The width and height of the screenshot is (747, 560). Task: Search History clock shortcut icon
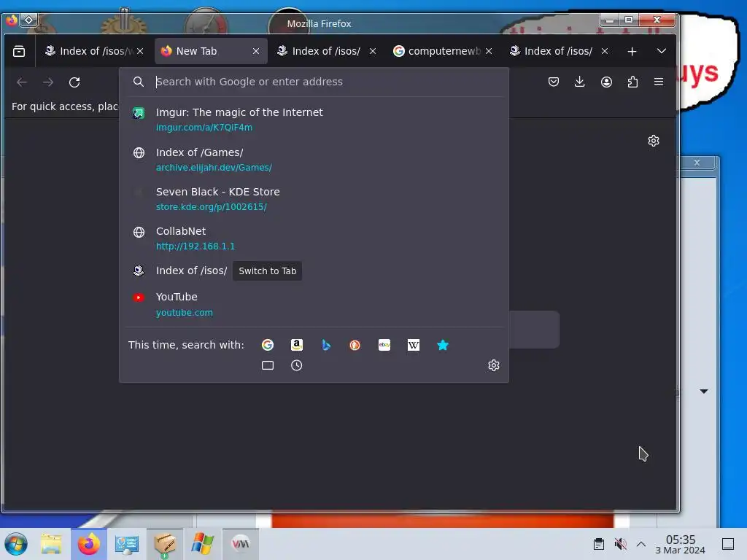click(x=297, y=365)
